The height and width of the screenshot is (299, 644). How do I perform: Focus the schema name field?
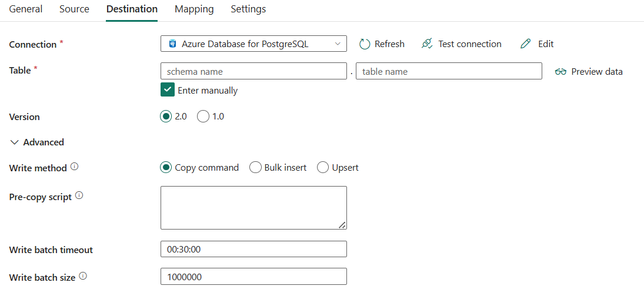click(253, 71)
